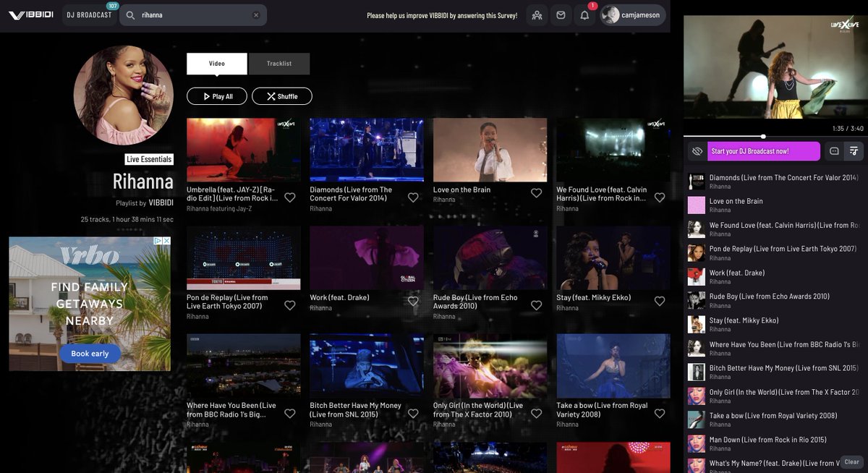Play all tracks in the playlist
Viewport: 868px width, 473px height.
click(x=217, y=96)
